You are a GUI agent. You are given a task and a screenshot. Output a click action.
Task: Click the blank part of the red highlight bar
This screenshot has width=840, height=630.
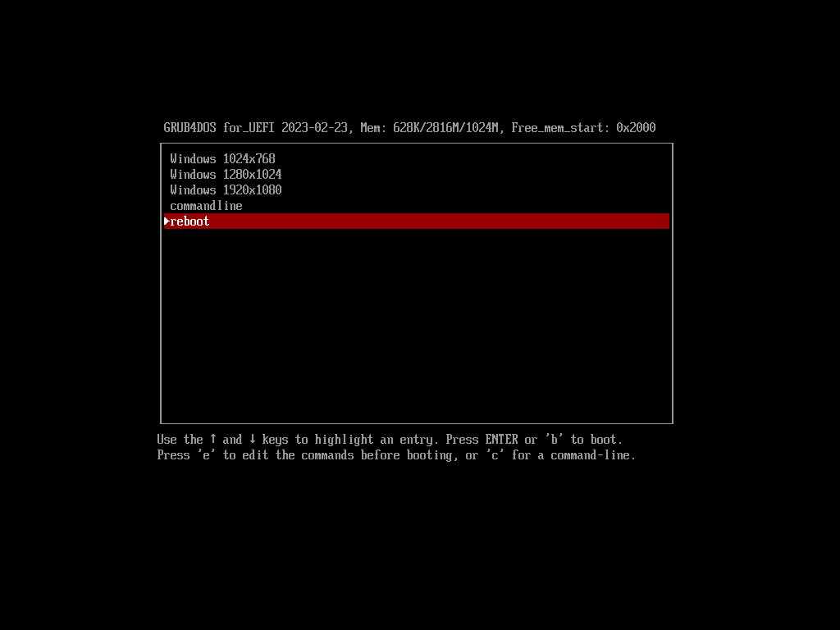pyautogui.click(x=440, y=221)
